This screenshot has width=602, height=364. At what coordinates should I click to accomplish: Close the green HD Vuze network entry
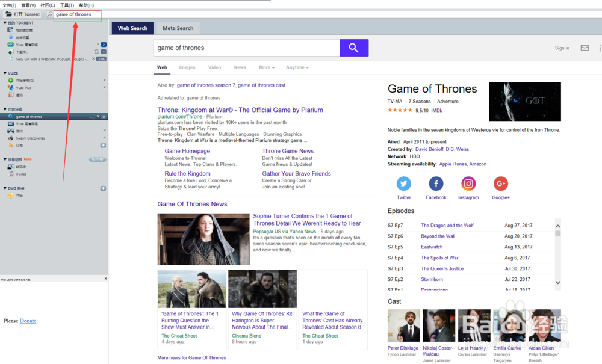pos(98,44)
